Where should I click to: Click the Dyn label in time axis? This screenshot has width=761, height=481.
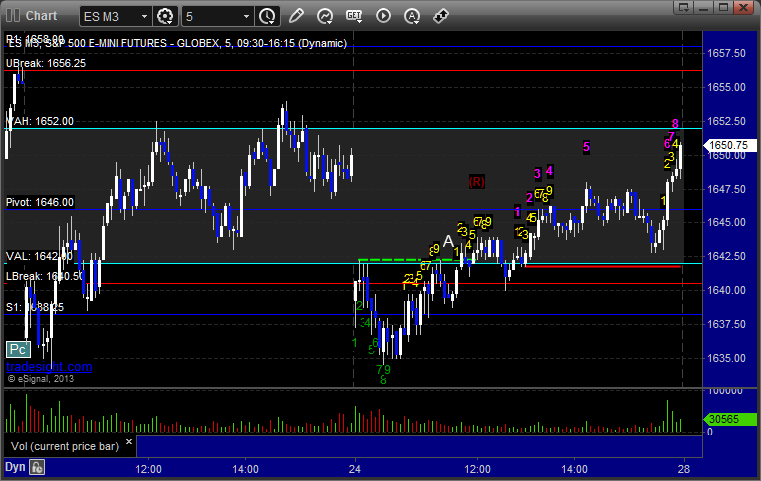(x=15, y=467)
